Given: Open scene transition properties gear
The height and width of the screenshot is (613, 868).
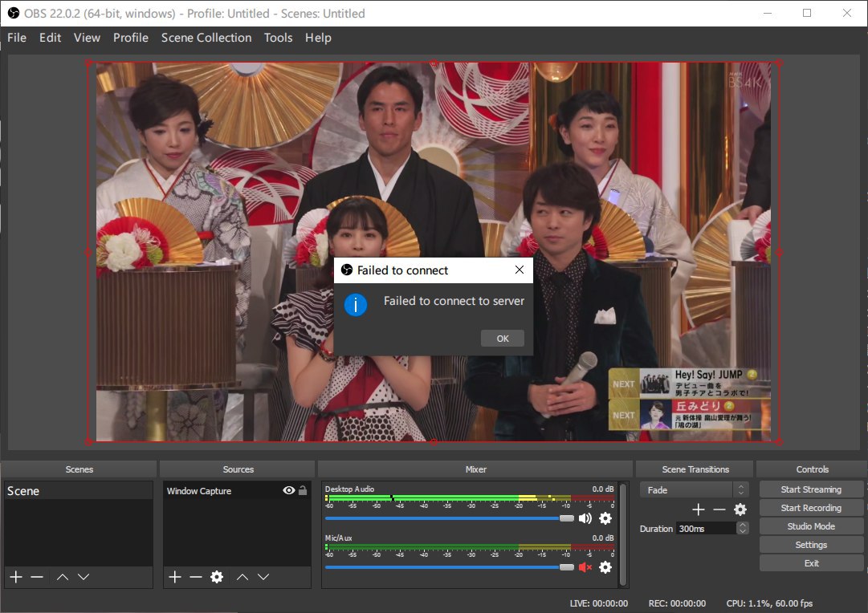Looking at the screenshot, I should 740,509.
